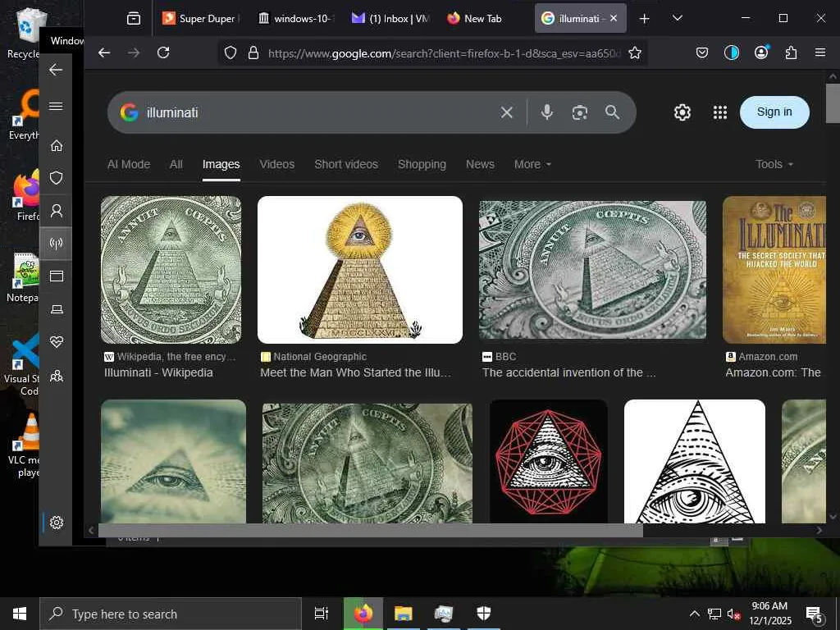
Task: Switch to Super Duper tab
Action: click(201, 19)
